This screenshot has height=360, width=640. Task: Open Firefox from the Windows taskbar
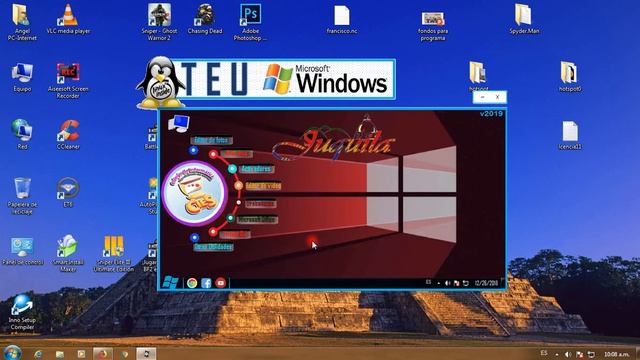tap(102, 354)
